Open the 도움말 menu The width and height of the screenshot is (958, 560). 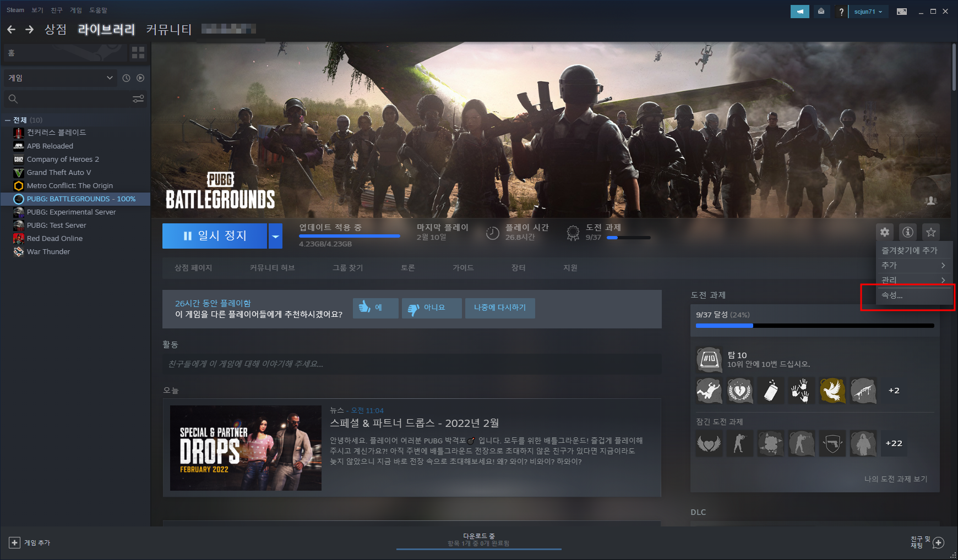99,10
